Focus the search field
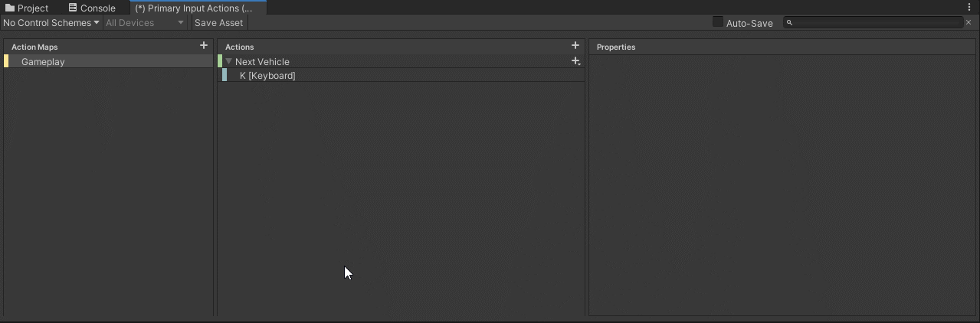Image resolution: width=980 pixels, height=323 pixels. tap(873, 23)
